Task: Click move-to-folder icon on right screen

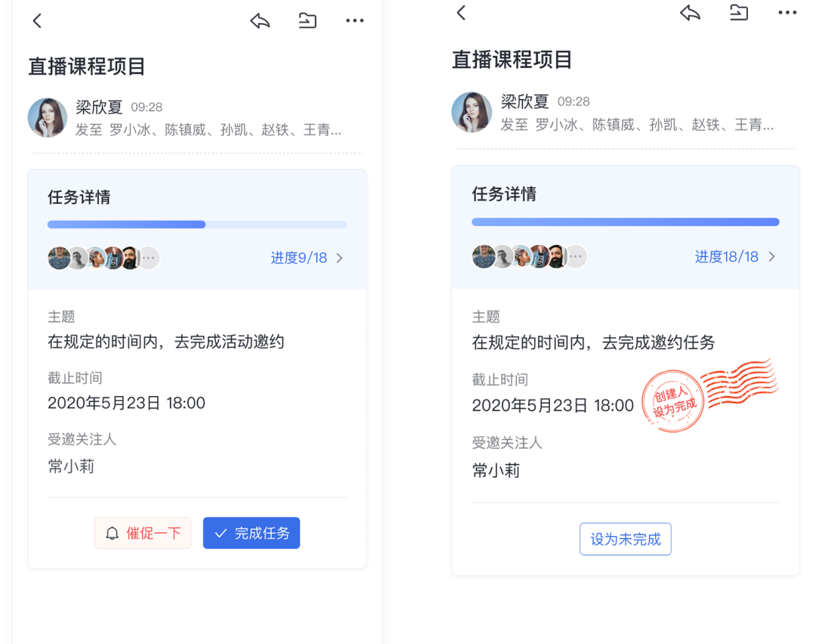Action: pyautogui.click(x=739, y=13)
